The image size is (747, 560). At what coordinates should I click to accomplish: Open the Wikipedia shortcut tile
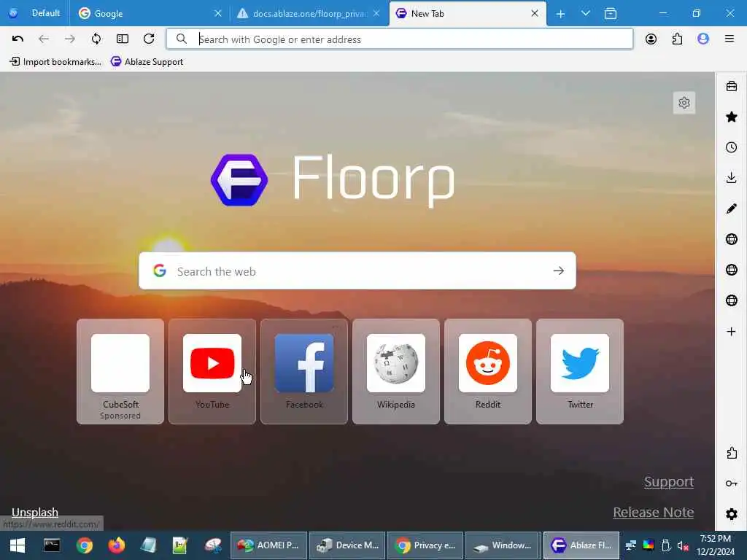coord(396,371)
